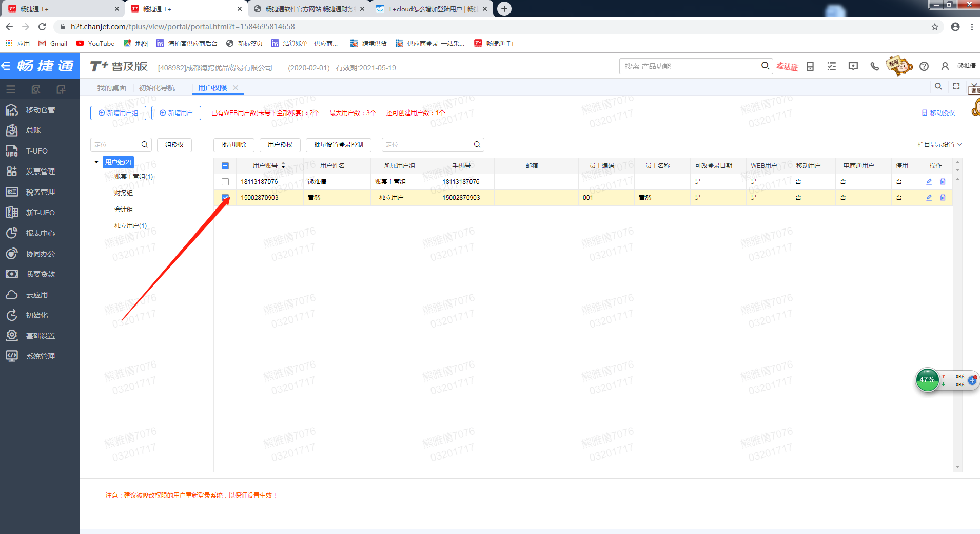Delete user 18113187076 with trash icon
This screenshot has height=534, width=980.
[943, 182]
